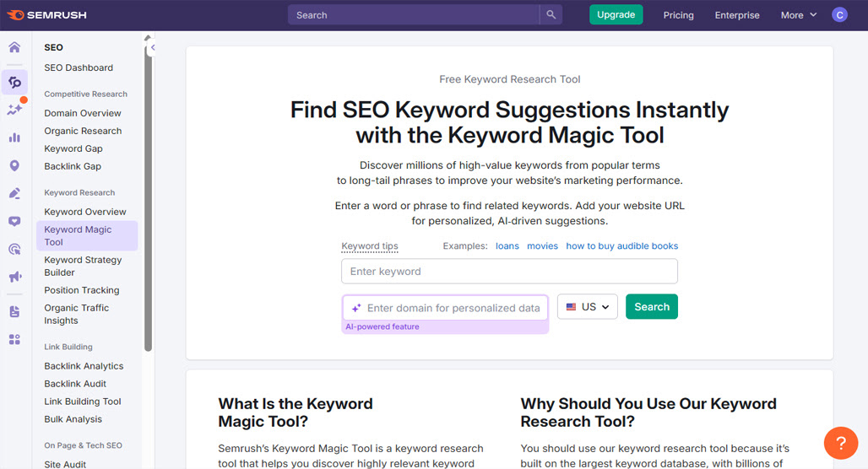This screenshot has width=868, height=469.
Task: Click the Keyword Research section heading
Action: 79,192
